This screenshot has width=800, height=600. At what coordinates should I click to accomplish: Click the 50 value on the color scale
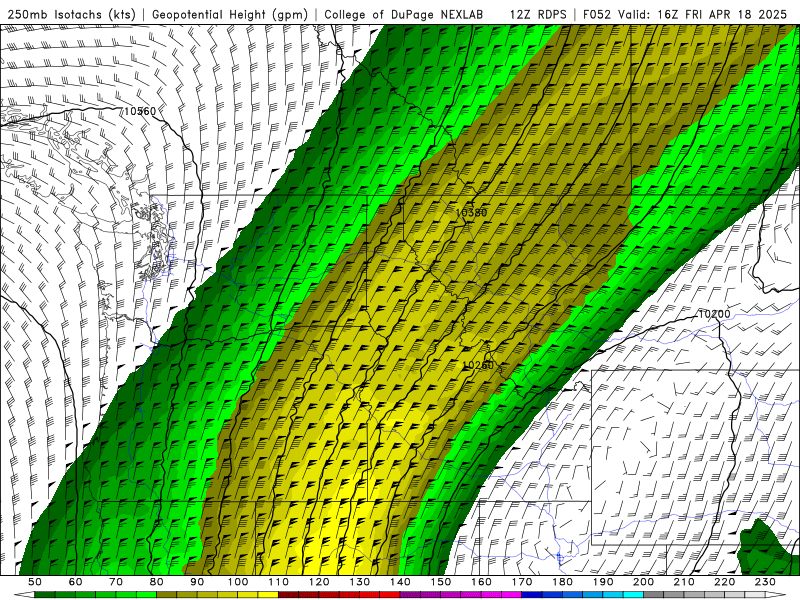pos(34,582)
